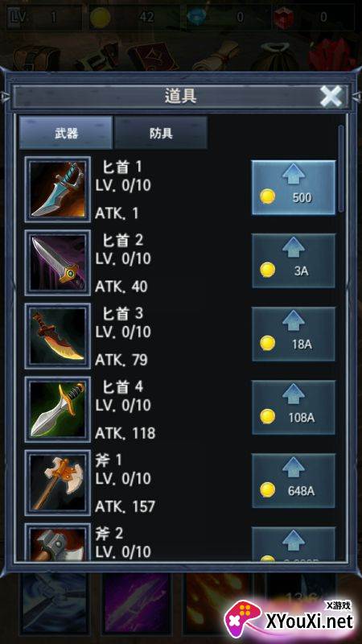Select the 匕首 3 curved dagger icon
The image size is (362, 644).
tap(57, 336)
